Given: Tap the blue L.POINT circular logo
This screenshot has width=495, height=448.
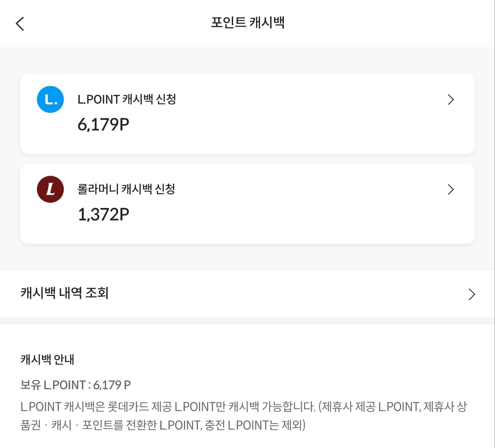Looking at the screenshot, I should [x=50, y=99].
